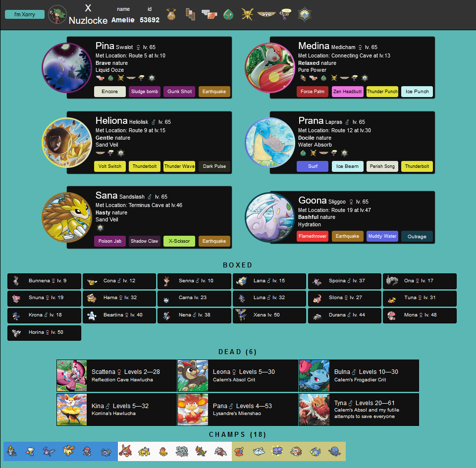Select Goona's Muddy Water move

(x=382, y=236)
